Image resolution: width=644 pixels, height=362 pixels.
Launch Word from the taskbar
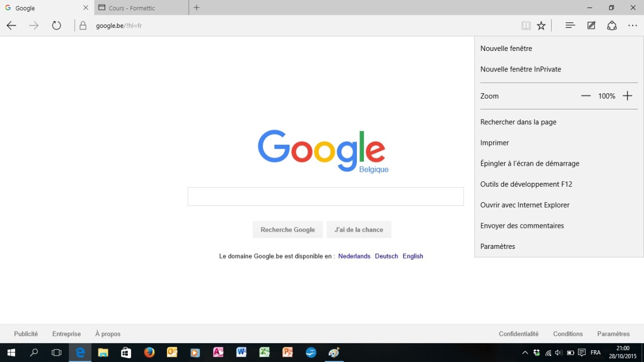point(241,352)
